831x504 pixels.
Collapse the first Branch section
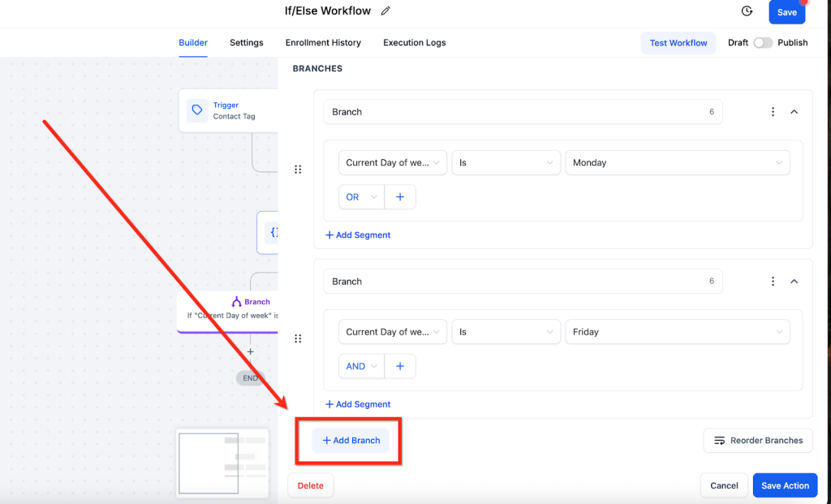click(x=794, y=112)
